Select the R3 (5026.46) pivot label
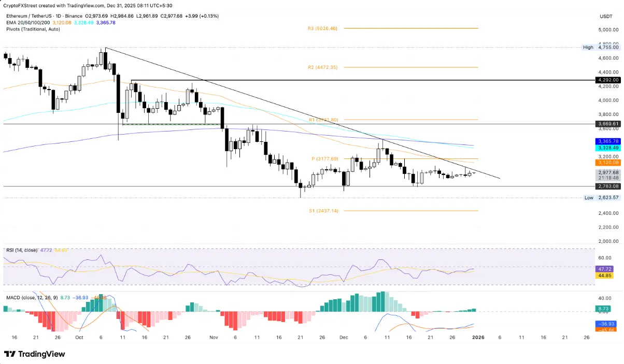The width and height of the screenshot is (624, 364). point(322,28)
